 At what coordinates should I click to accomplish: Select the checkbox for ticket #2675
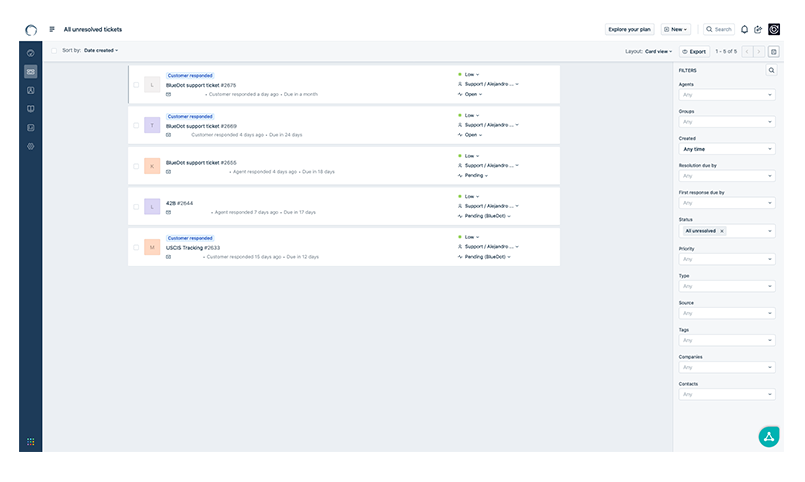(136, 85)
